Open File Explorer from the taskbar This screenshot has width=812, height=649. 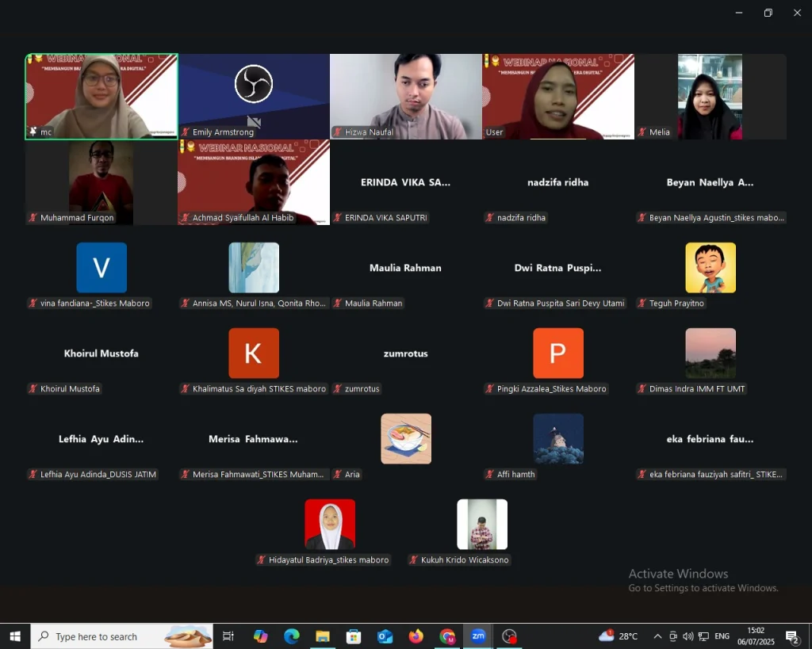click(322, 636)
